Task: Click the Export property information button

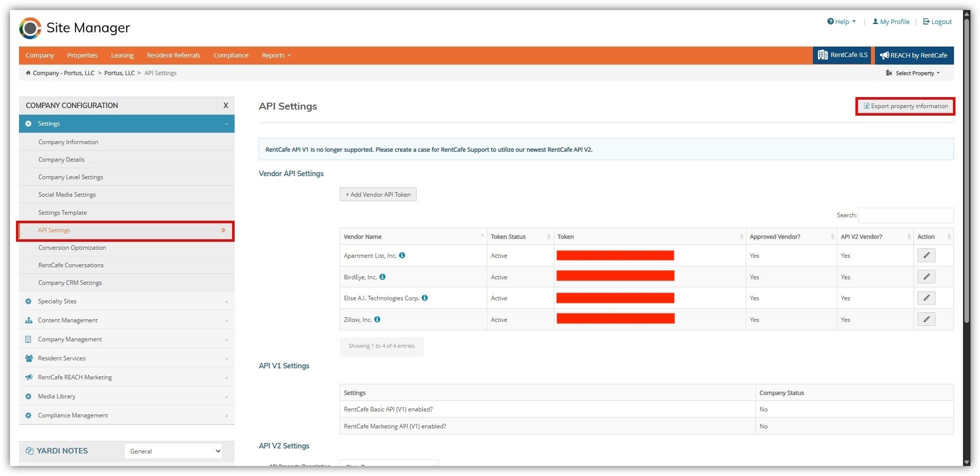Action: pyautogui.click(x=905, y=106)
